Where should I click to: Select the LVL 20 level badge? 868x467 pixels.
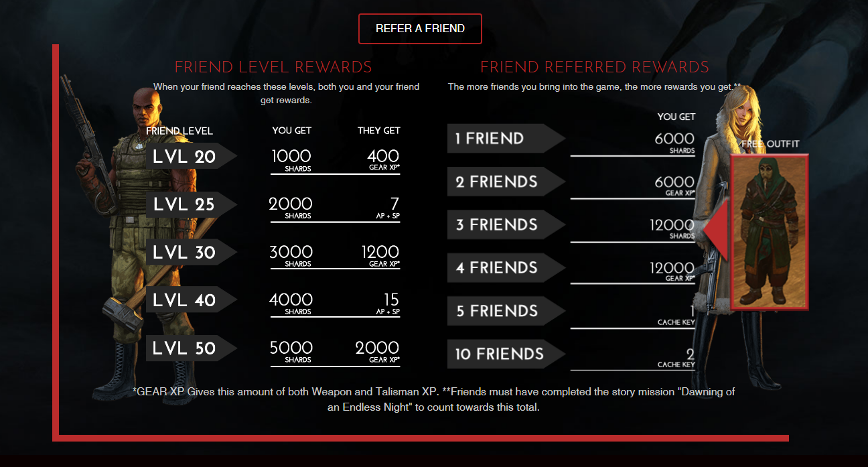(x=192, y=157)
